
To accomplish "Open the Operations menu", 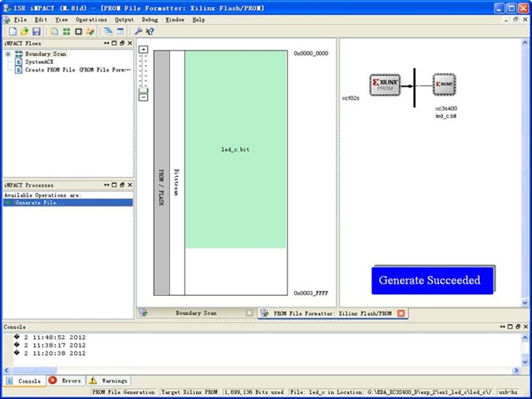I will tap(91, 18).
